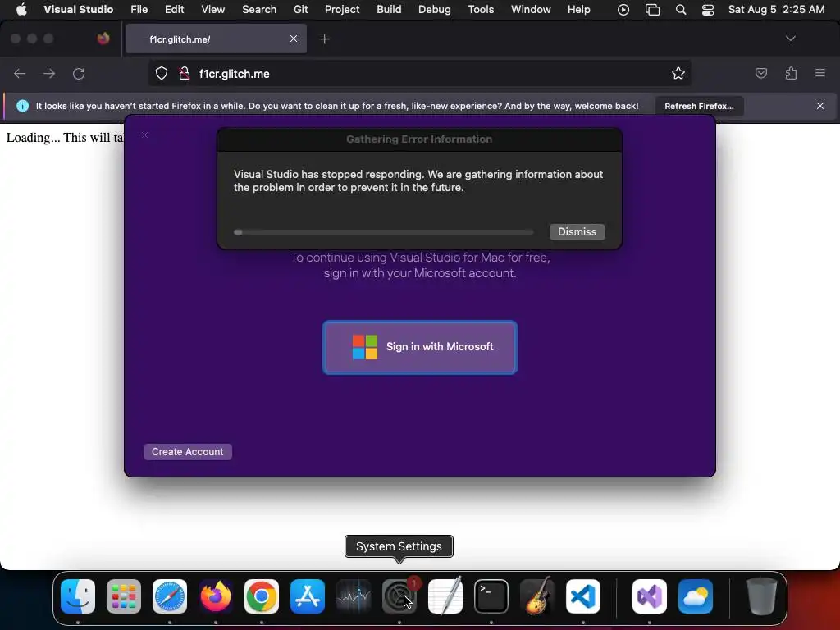Click Sign in with Microsoft
This screenshot has height=630, width=840.
pyautogui.click(x=420, y=347)
